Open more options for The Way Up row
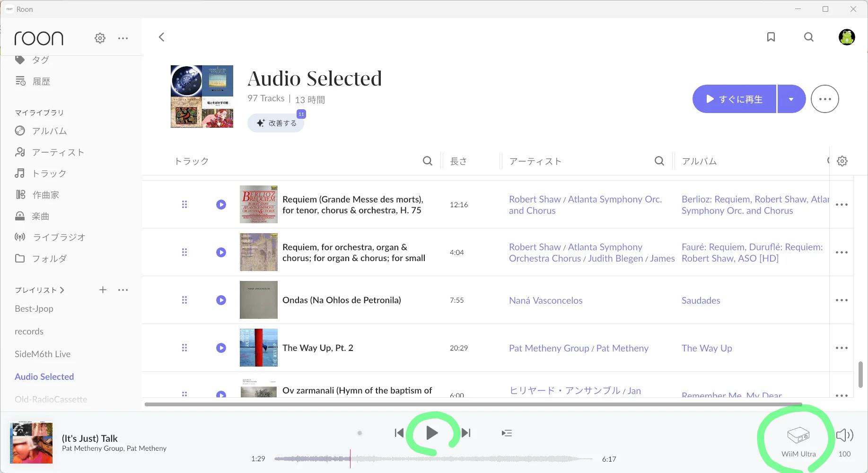 842,348
